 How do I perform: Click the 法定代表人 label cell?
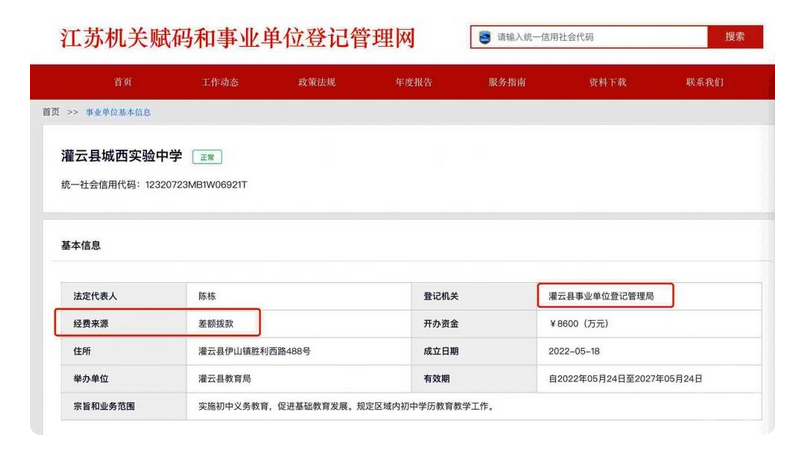pyautogui.click(x=124, y=296)
